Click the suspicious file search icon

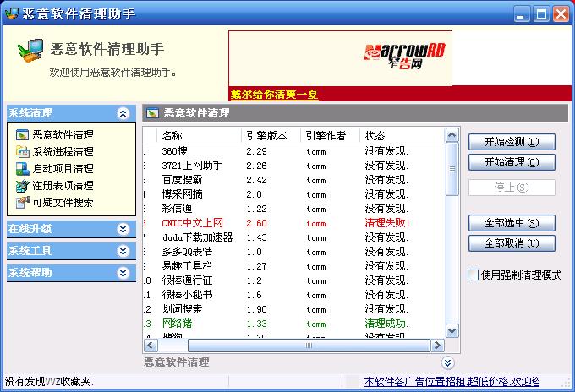tap(22, 202)
